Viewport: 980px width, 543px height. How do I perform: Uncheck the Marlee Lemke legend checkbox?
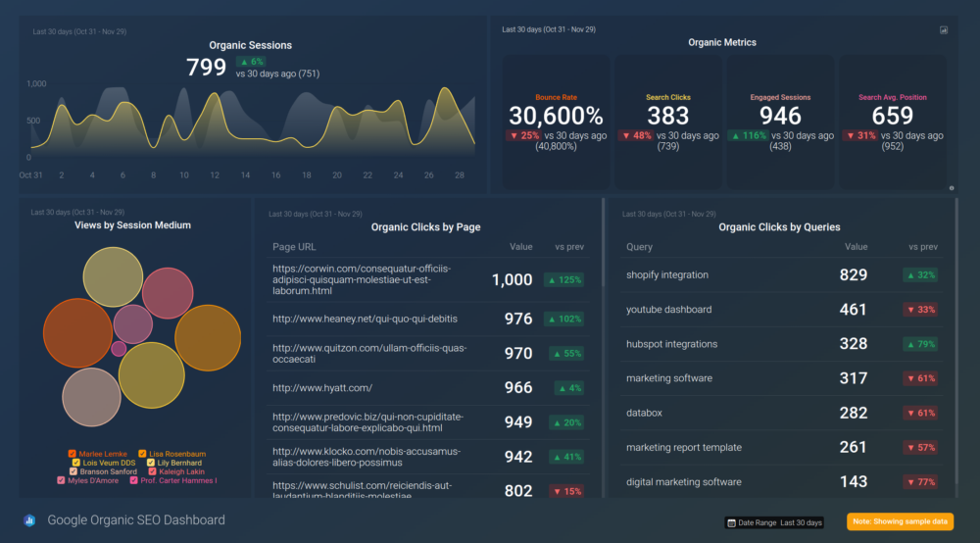point(73,454)
